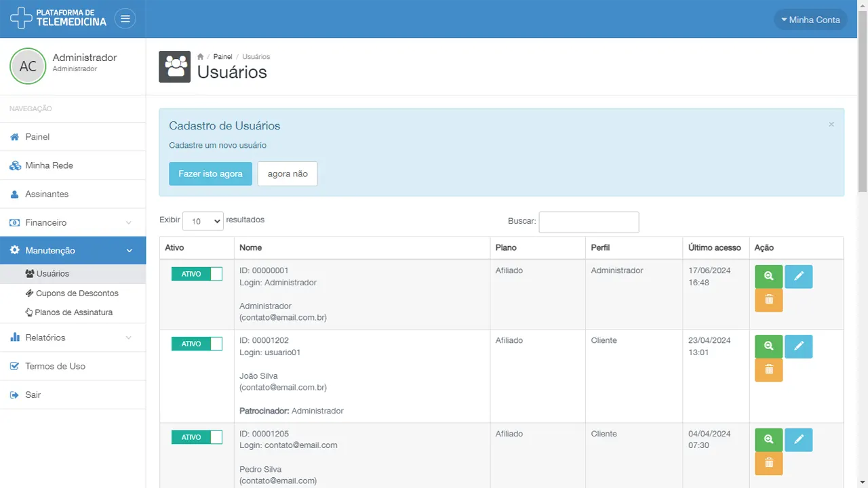Click the text Login: usuario01

tap(270, 352)
